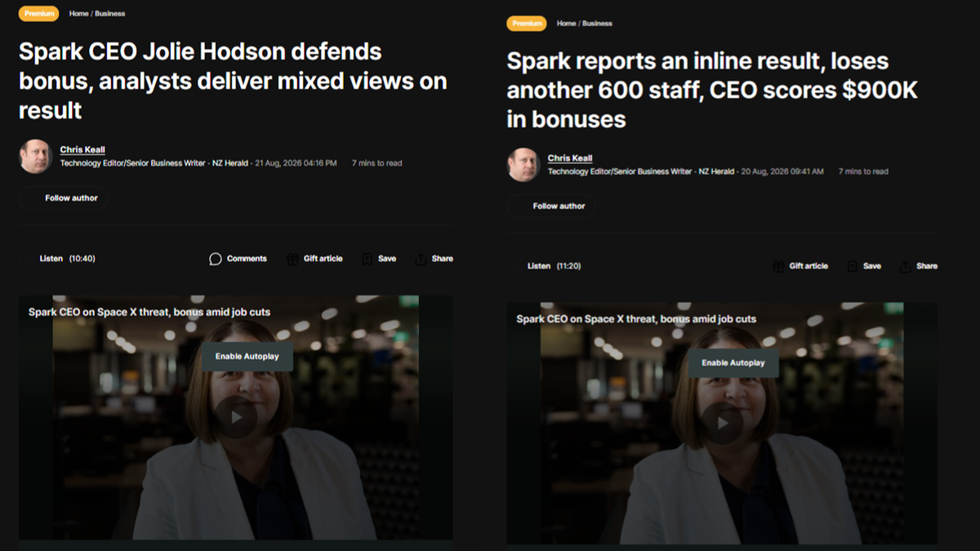Image resolution: width=980 pixels, height=551 pixels.
Task: Follow author on the right article
Action: click(551, 207)
